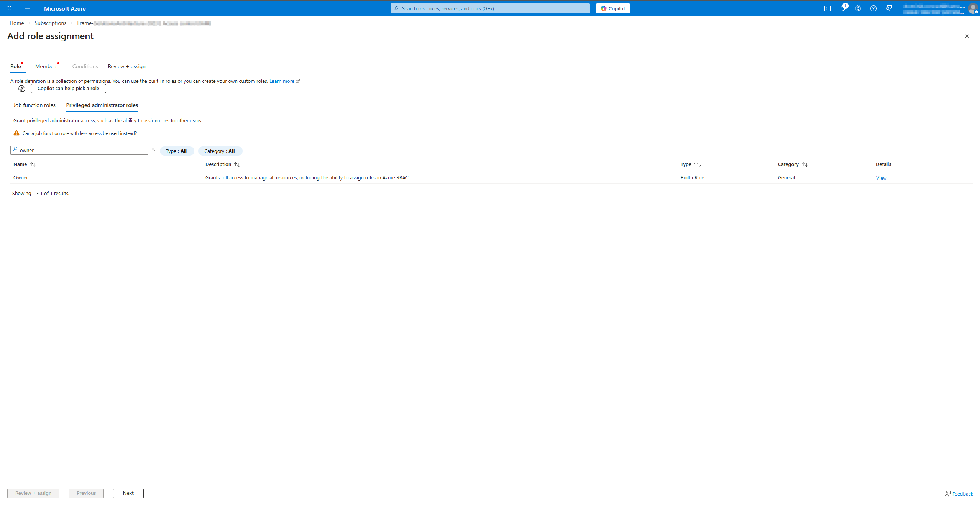
Task: Open the help question mark icon
Action: pyautogui.click(x=873, y=8)
